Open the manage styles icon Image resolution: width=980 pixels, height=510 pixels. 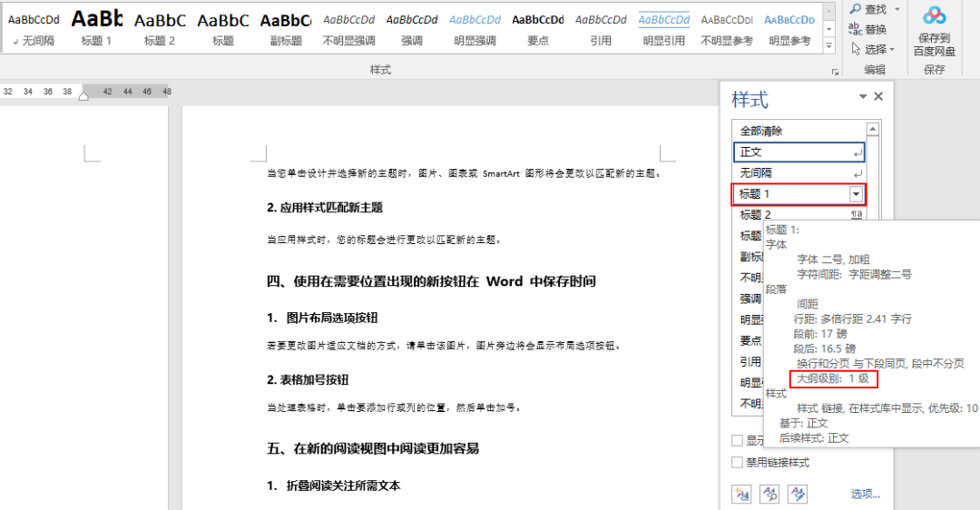(798, 494)
